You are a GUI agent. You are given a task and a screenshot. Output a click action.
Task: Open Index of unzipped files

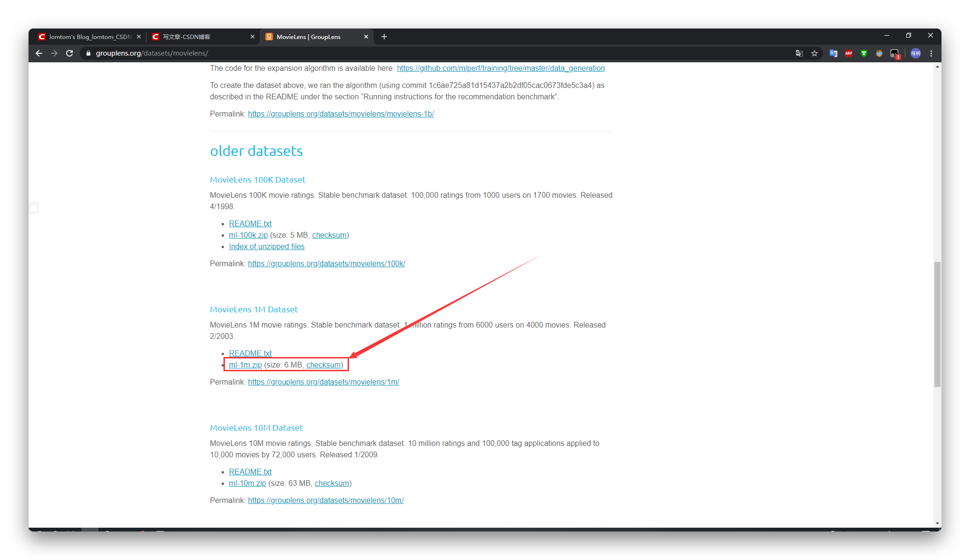[267, 247]
